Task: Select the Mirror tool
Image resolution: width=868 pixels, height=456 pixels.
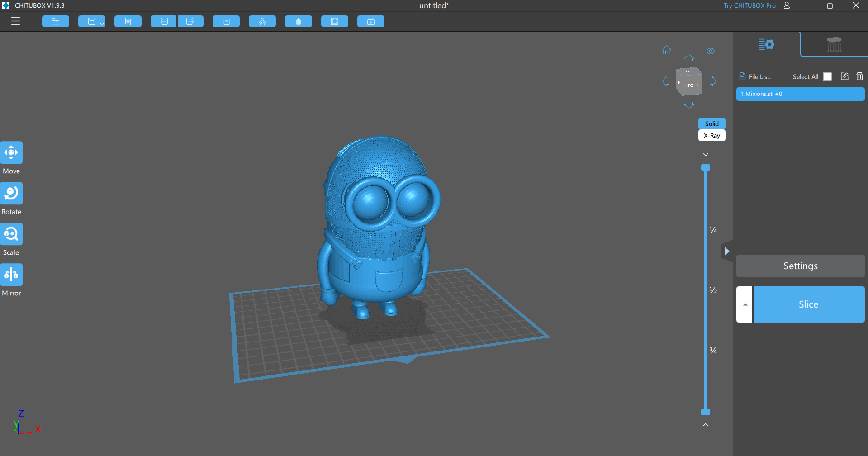Action: [11, 275]
